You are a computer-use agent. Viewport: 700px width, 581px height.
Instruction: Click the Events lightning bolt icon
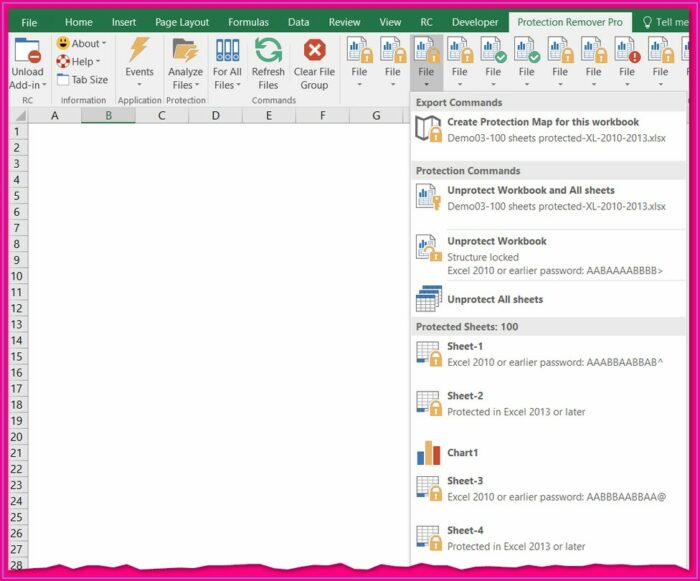click(x=139, y=50)
